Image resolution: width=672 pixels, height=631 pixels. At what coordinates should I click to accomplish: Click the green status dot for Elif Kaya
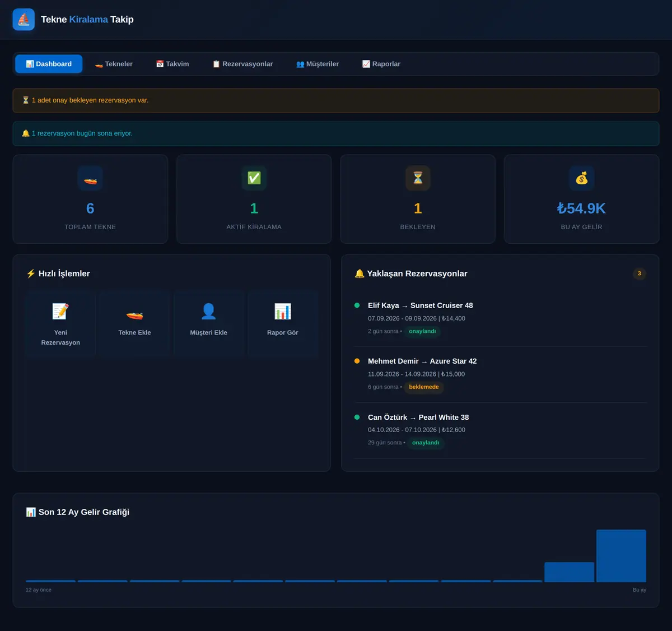coord(357,305)
